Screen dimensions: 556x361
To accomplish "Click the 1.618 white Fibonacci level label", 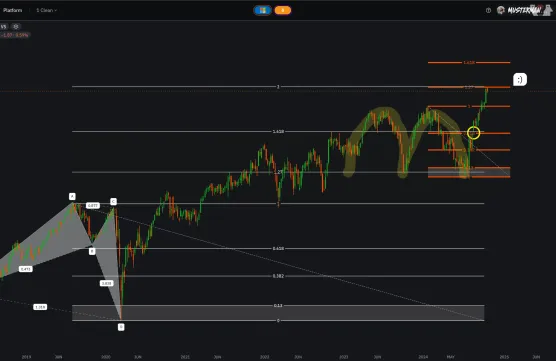I will pyautogui.click(x=278, y=132).
